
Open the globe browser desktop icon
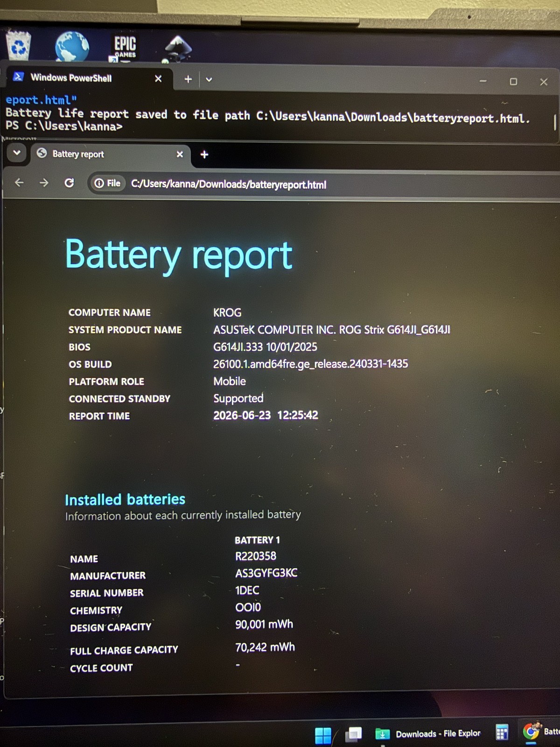(x=72, y=46)
